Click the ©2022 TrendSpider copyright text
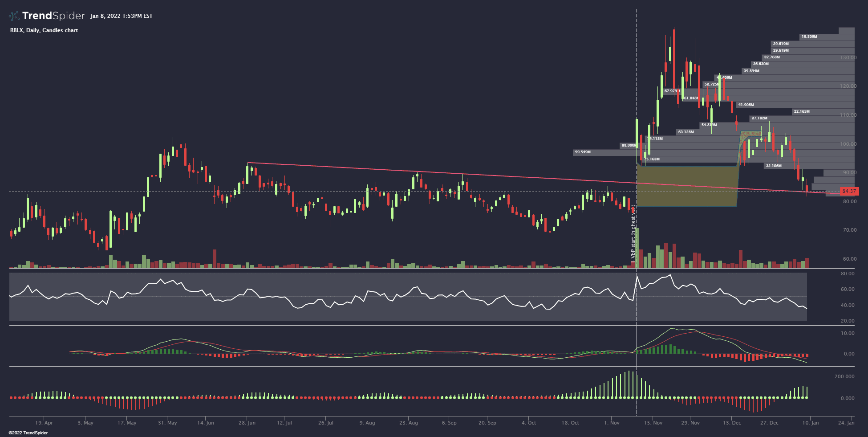Image resolution: width=868 pixels, height=437 pixels. click(28, 433)
